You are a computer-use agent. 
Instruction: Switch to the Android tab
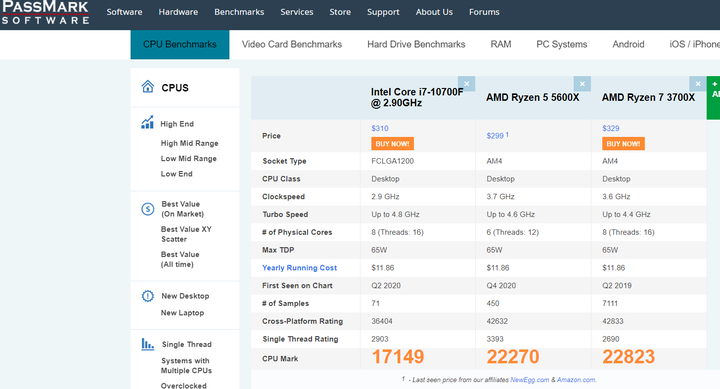629,45
